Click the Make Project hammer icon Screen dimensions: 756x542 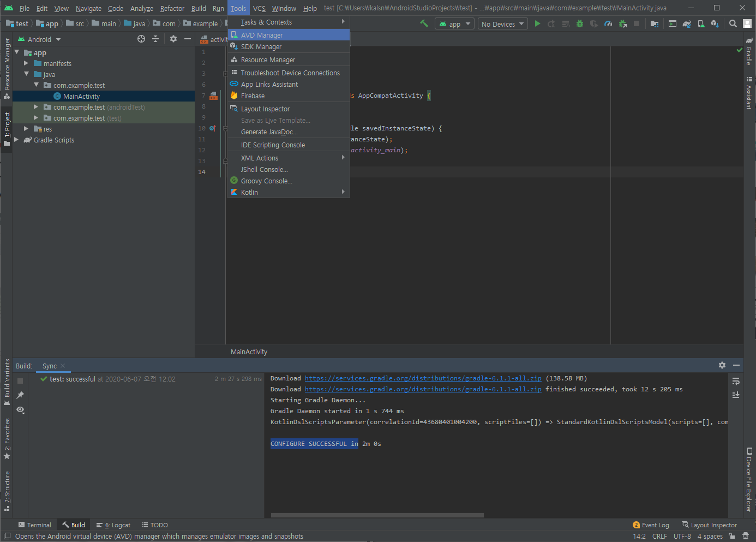(424, 23)
